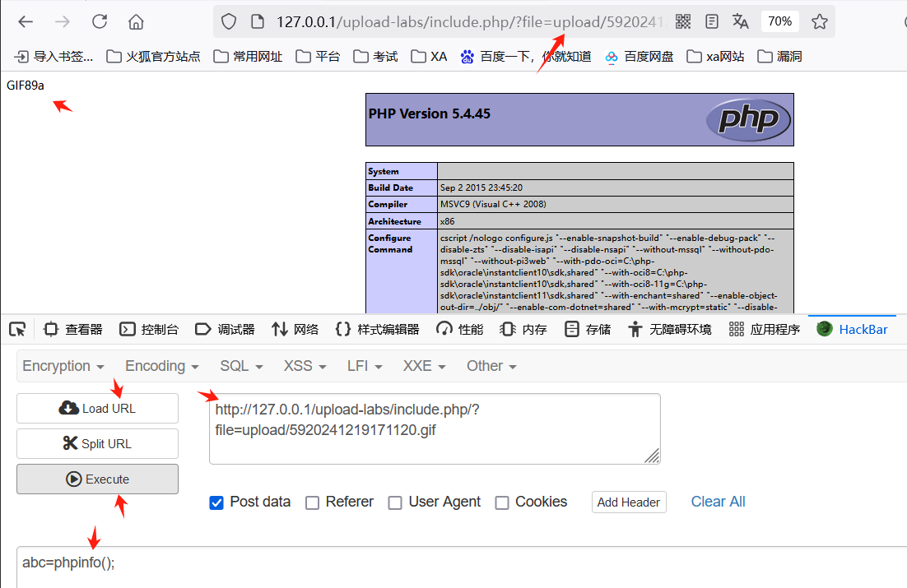907x588 pixels.
Task: Click the Split URL button
Action: [x=97, y=443]
